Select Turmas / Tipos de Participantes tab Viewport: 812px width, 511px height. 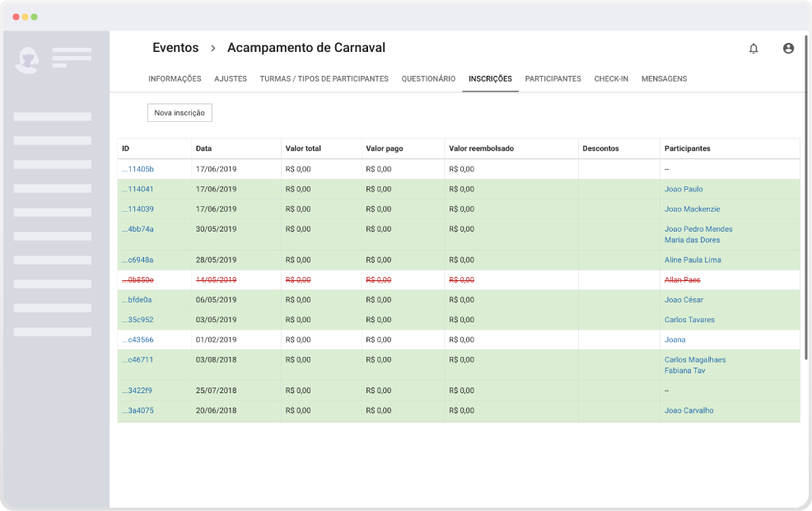coord(324,79)
